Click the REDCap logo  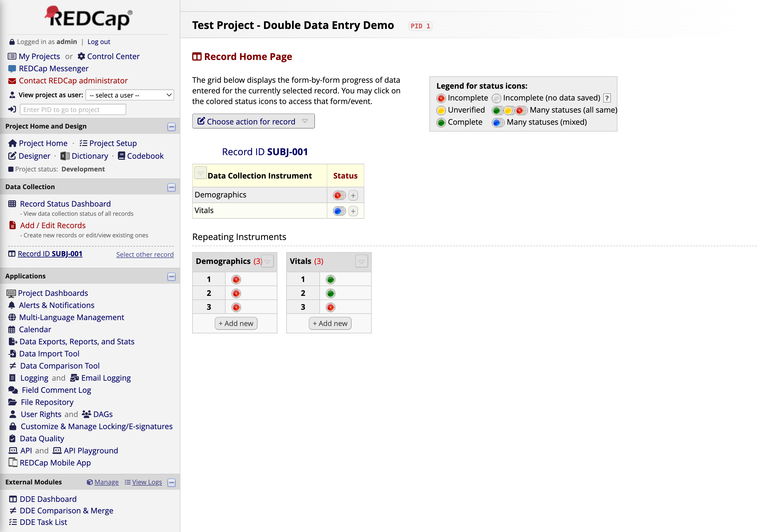(x=89, y=17)
